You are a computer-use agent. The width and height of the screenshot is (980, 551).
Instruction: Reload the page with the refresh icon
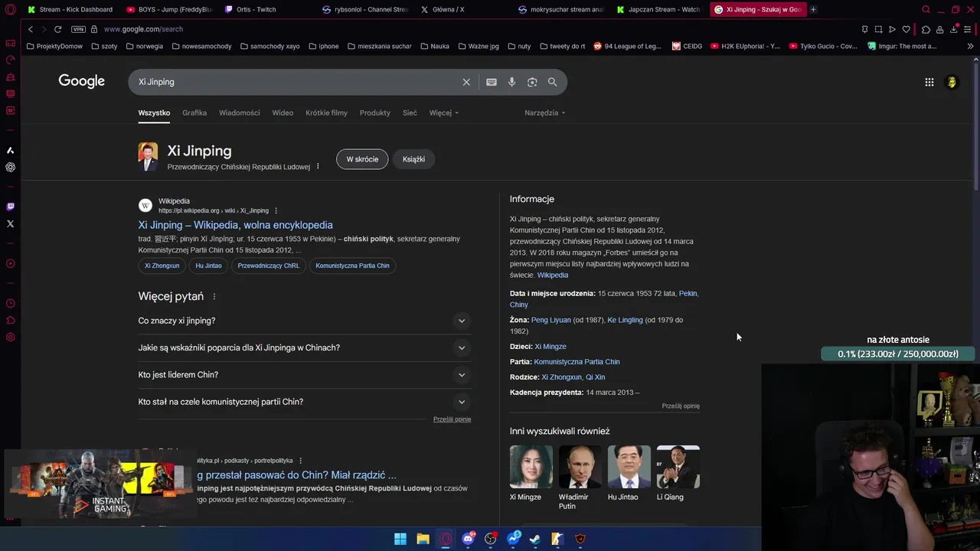coord(57,29)
